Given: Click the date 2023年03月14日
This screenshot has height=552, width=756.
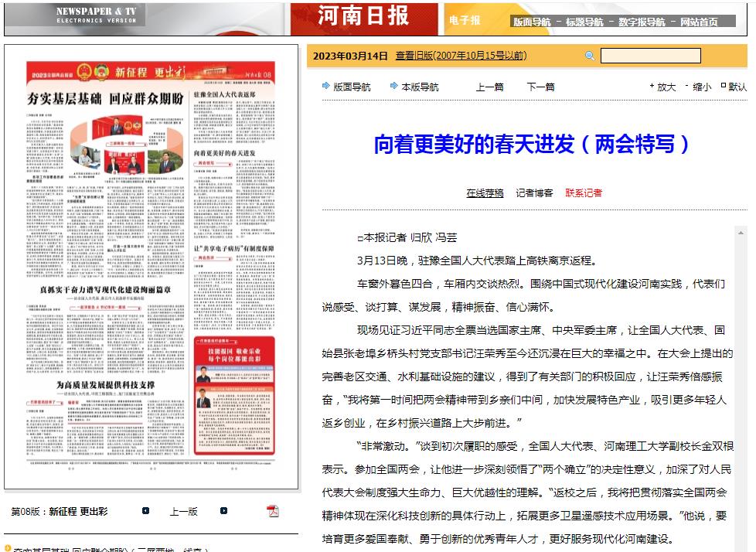Looking at the screenshot, I should tap(350, 56).
